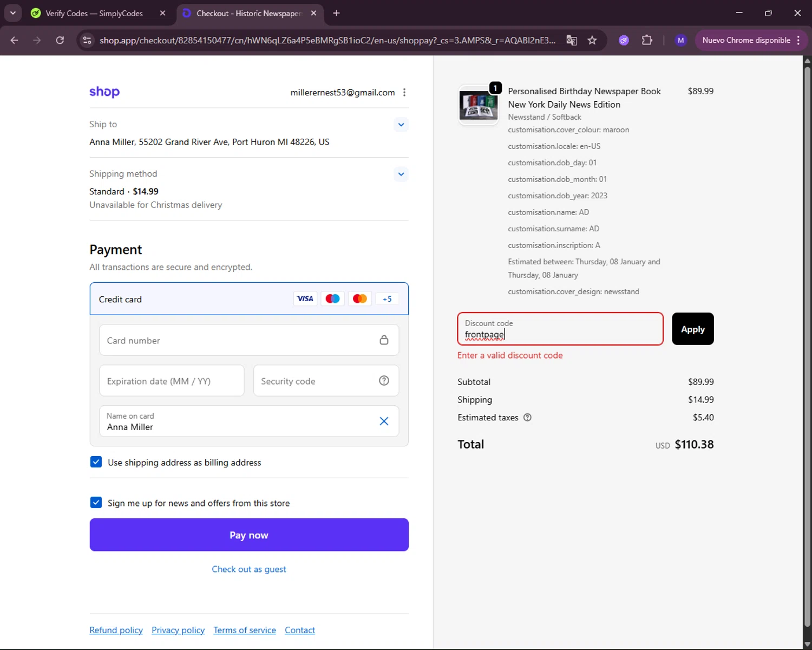The height and width of the screenshot is (650, 812).
Task: Click the security code help icon
Action: pyautogui.click(x=384, y=381)
